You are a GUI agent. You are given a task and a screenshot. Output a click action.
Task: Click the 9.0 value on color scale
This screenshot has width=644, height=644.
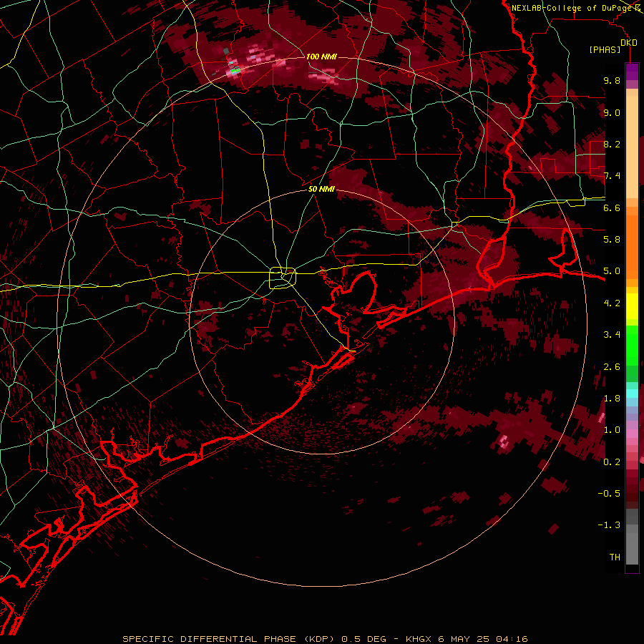[x=612, y=113]
